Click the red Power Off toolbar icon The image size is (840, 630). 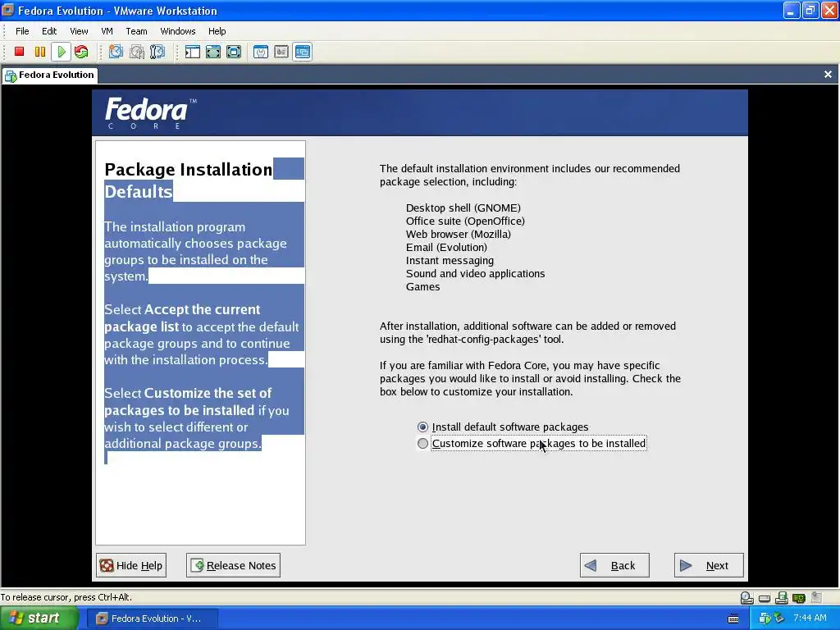point(20,52)
